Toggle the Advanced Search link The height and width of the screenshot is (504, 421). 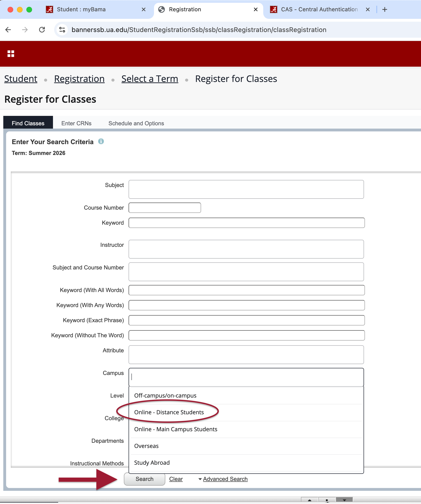click(x=225, y=479)
